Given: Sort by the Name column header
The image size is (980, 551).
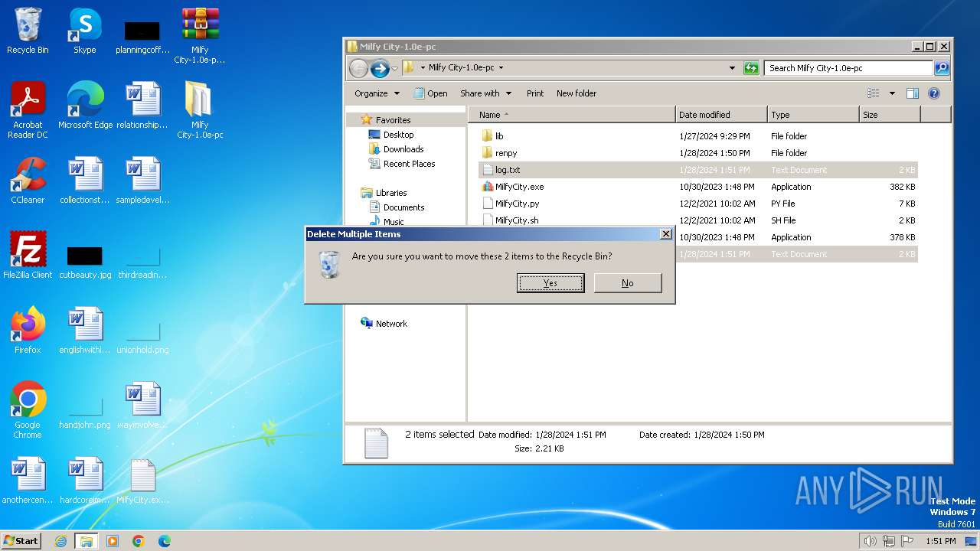Looking at the screenshot, I should tap(572, 115).
